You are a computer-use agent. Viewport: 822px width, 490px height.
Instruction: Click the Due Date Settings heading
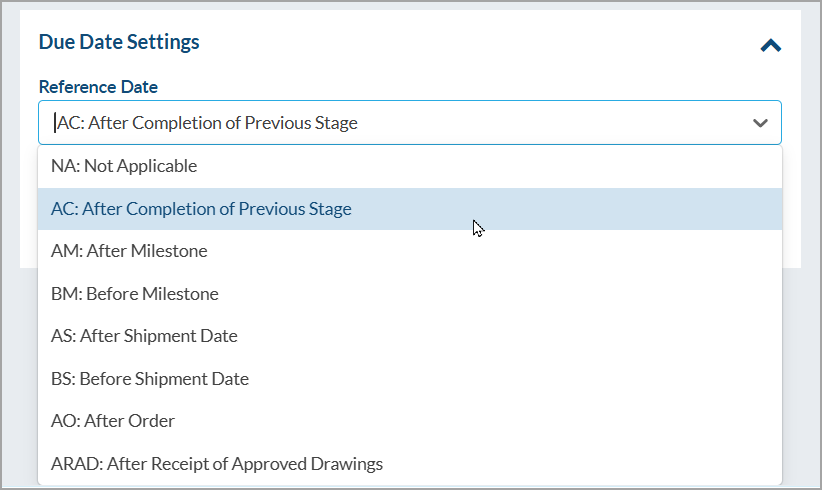[x=119, y=42]
